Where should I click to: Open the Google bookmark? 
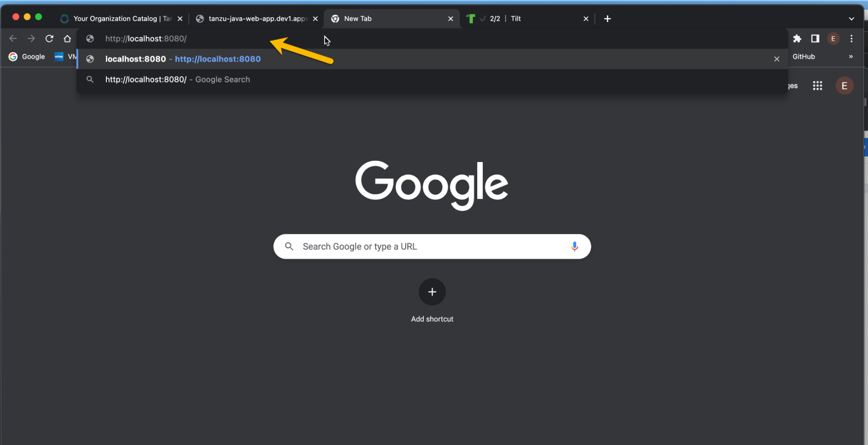coord(27,56)
